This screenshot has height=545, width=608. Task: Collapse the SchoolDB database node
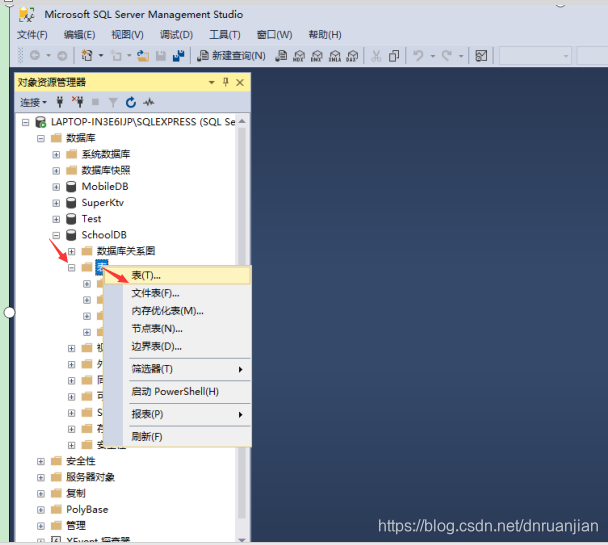pos(56,235)
